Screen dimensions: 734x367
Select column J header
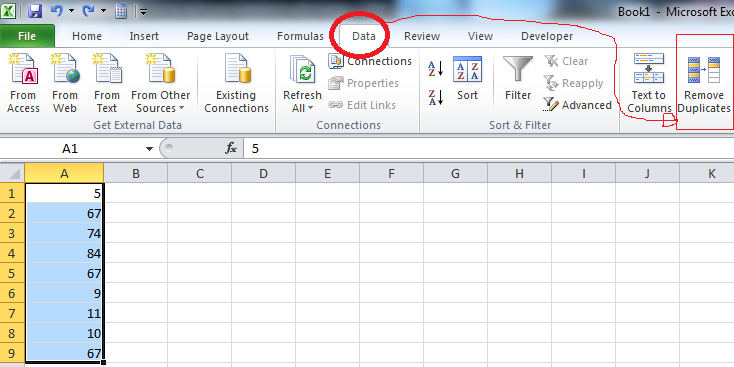(647, 173)
